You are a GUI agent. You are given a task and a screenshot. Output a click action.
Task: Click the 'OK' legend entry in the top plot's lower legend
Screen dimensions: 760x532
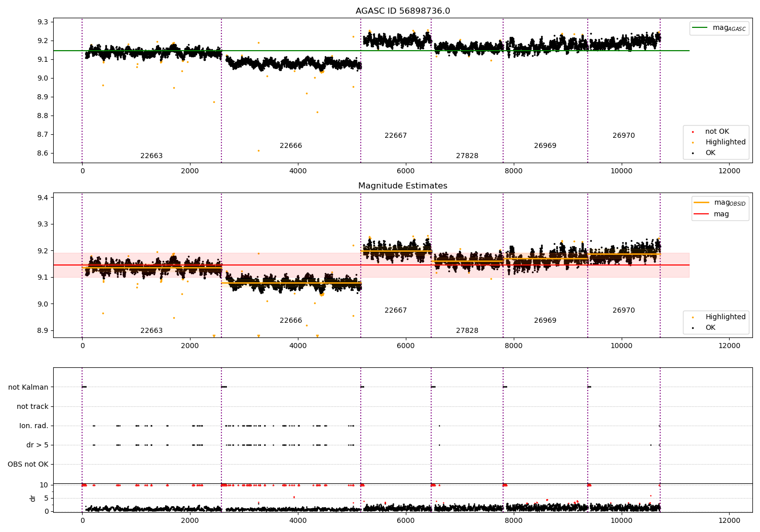710,153
